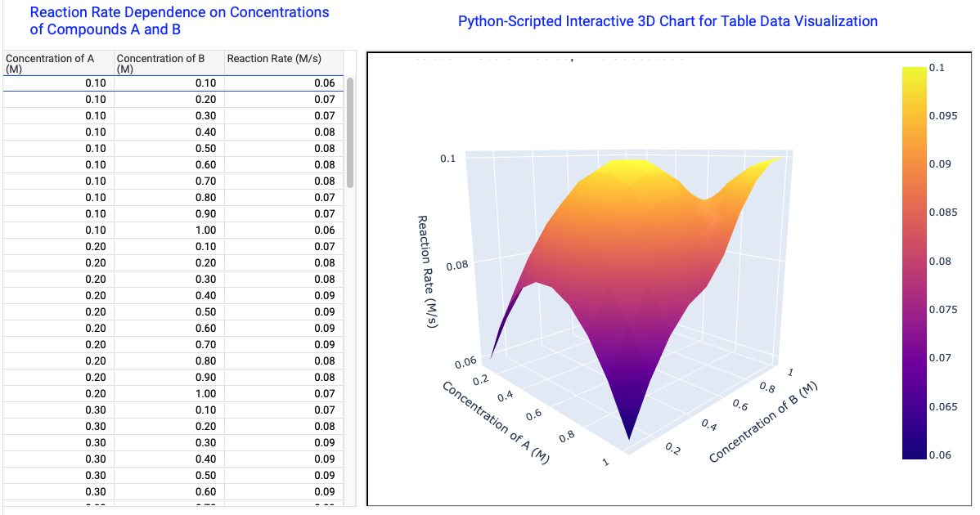
Task: Select the 'Reaction Rate (M/s)' column header
Action: (274, 59)
